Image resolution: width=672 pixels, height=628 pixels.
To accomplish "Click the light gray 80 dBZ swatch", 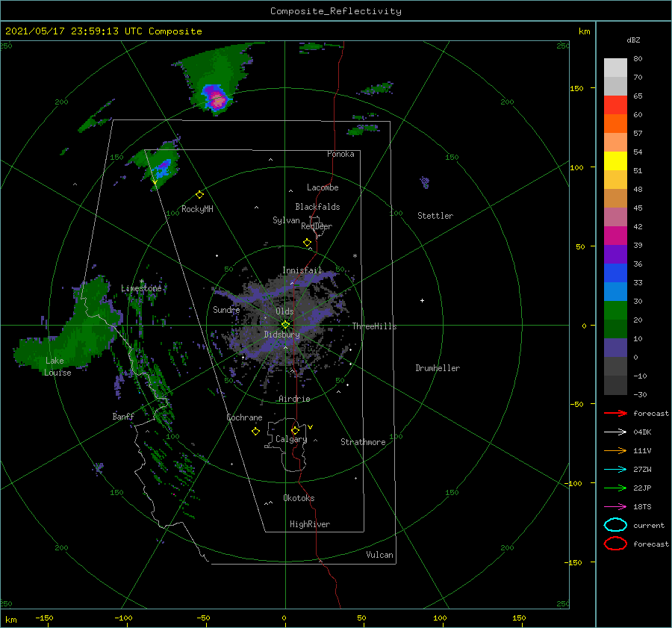I will click(615, 67).
